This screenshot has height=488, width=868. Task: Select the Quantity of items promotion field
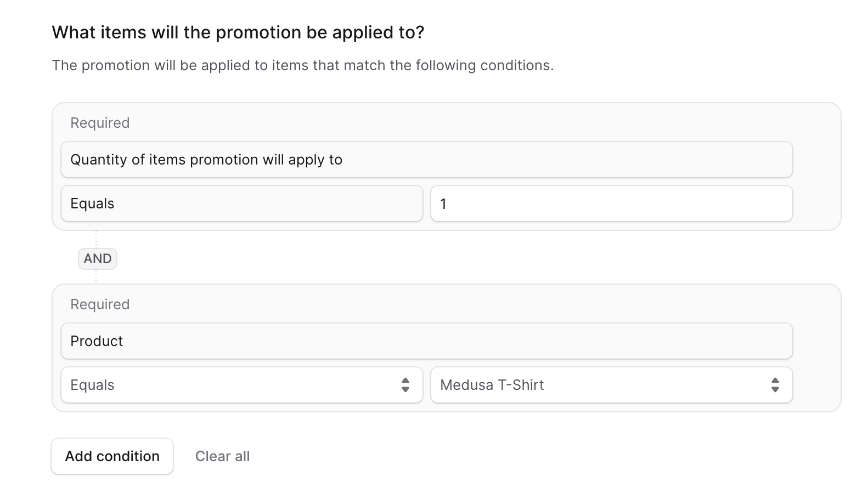click(x=426, y=160)
